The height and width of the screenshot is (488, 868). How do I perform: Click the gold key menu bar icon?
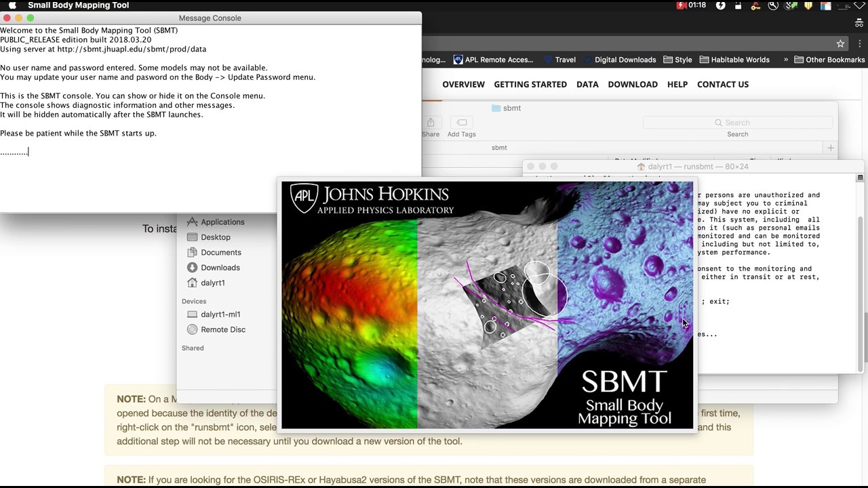click(755, 5)
